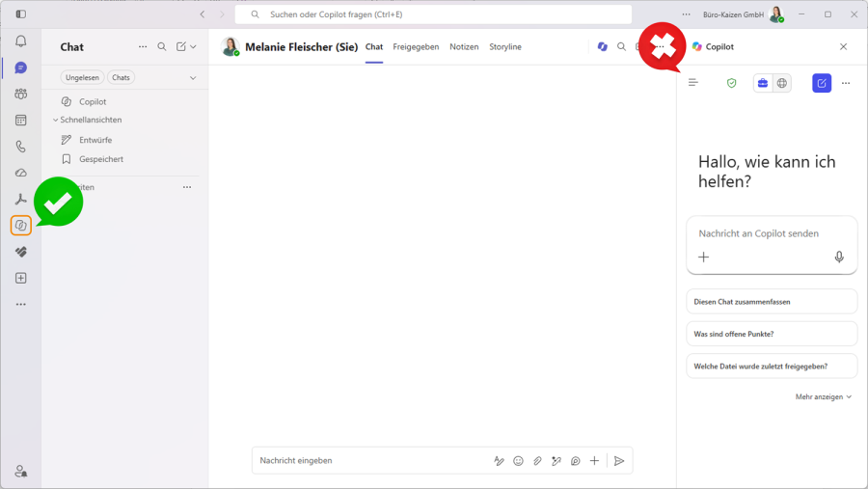
Task: Start a new chat with the compose icon
Action: (181, 47)
